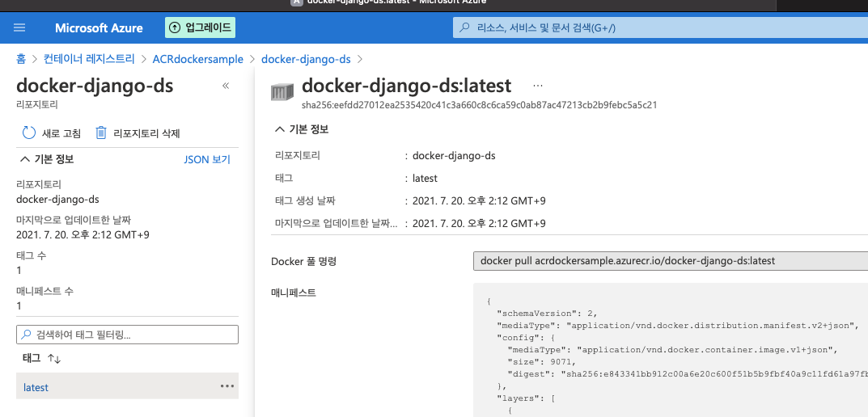Click the left panel last updated date 2021. 7. 20.
Viewport: 868px width, 417px height.
pos(83,235)
